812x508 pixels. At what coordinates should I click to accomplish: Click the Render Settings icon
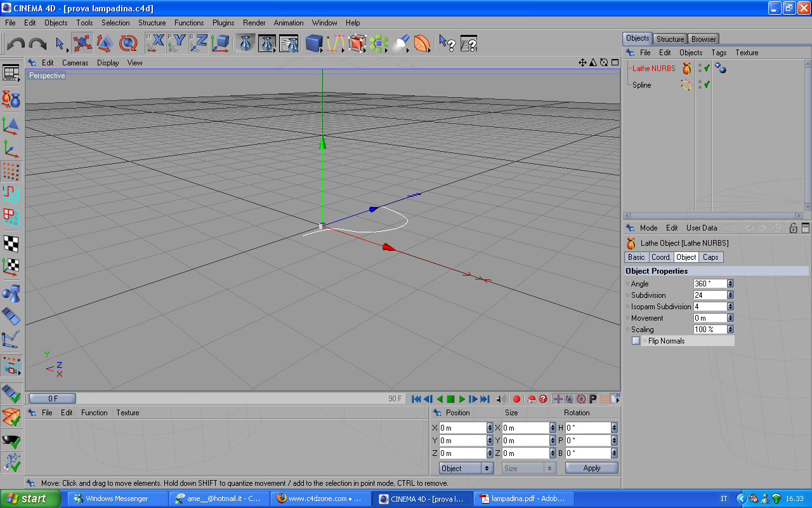(289, 43)
